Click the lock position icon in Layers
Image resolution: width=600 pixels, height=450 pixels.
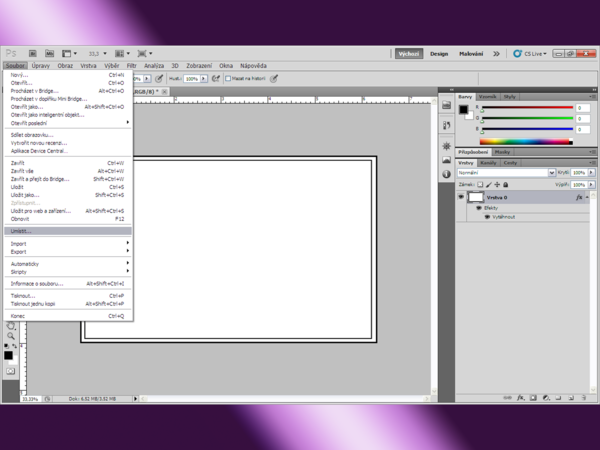[498, 185]
